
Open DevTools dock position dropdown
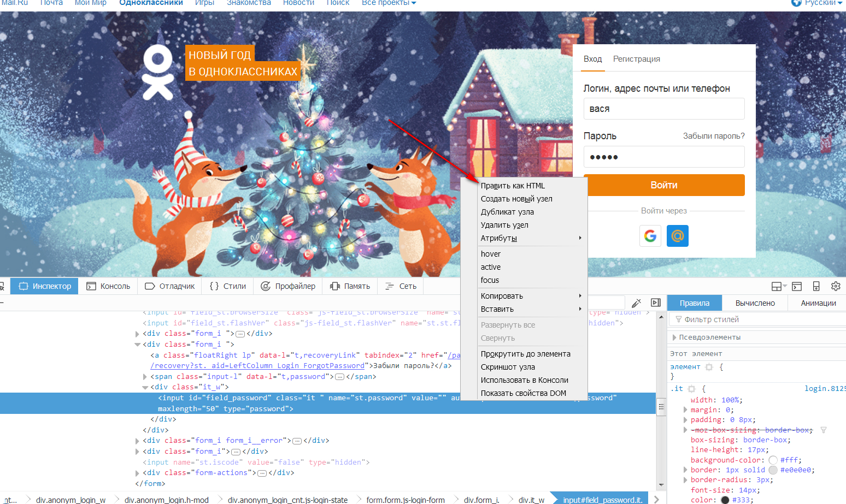tap(778, 286)
